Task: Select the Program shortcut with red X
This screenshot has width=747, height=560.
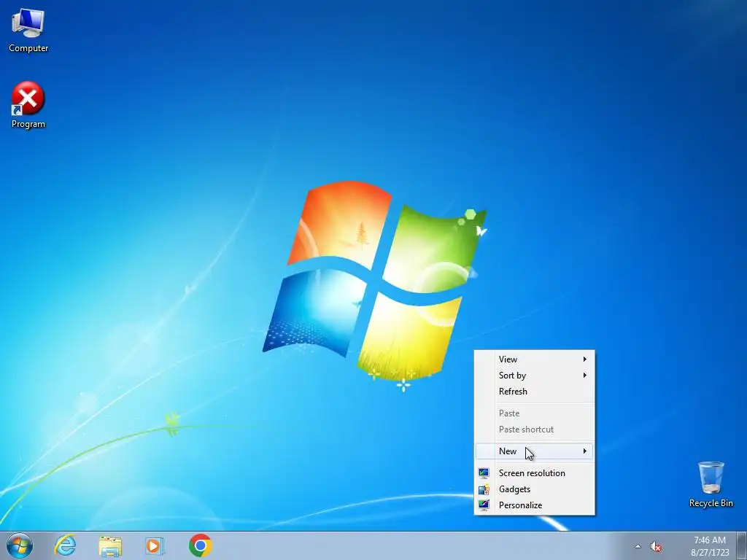Action: click(x=28, y=105)
